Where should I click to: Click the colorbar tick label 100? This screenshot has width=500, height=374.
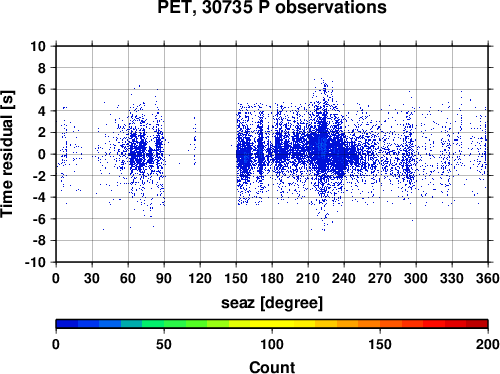click(272, 344)
